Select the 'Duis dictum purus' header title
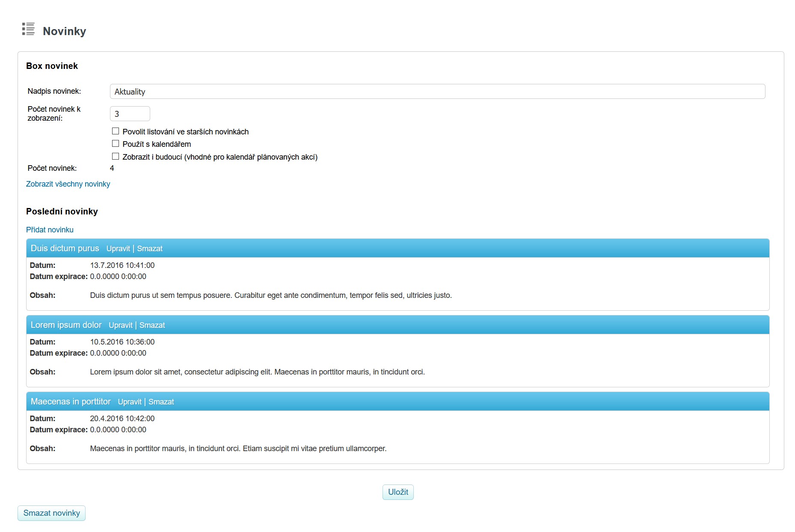 (65, 248)
